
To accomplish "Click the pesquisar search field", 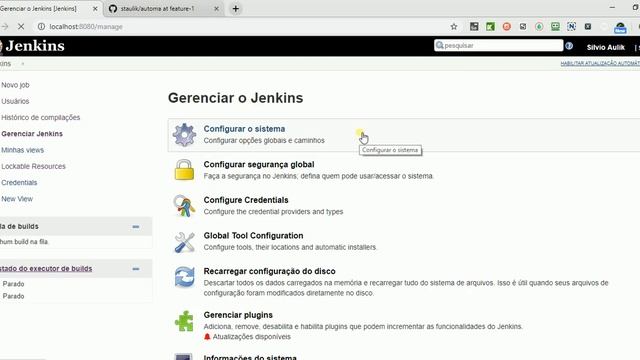I will click(x=498, y=45).
